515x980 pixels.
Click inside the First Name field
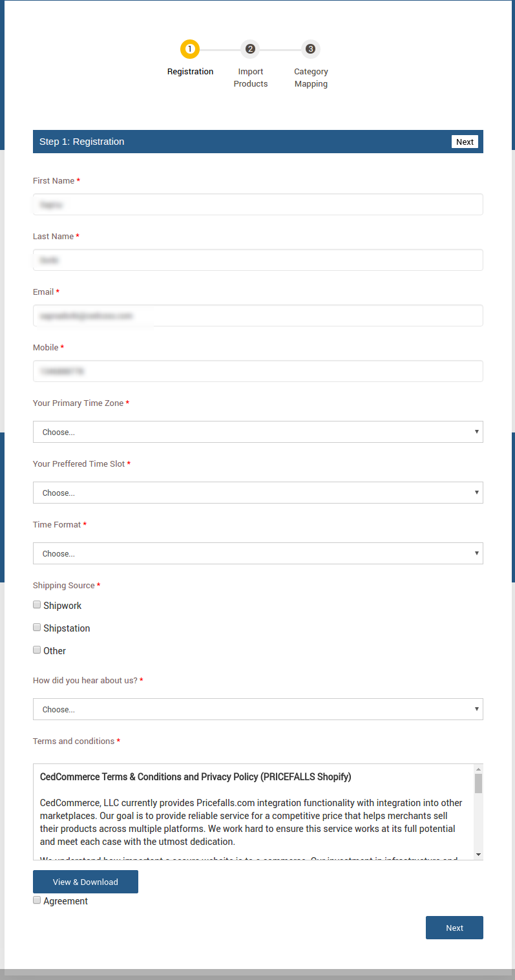coord(257,204)
